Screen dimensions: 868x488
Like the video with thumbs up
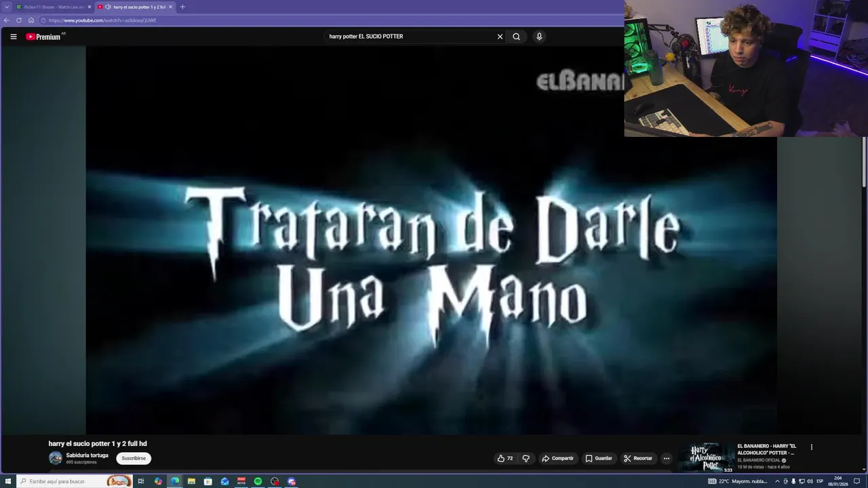pos(505,458)
